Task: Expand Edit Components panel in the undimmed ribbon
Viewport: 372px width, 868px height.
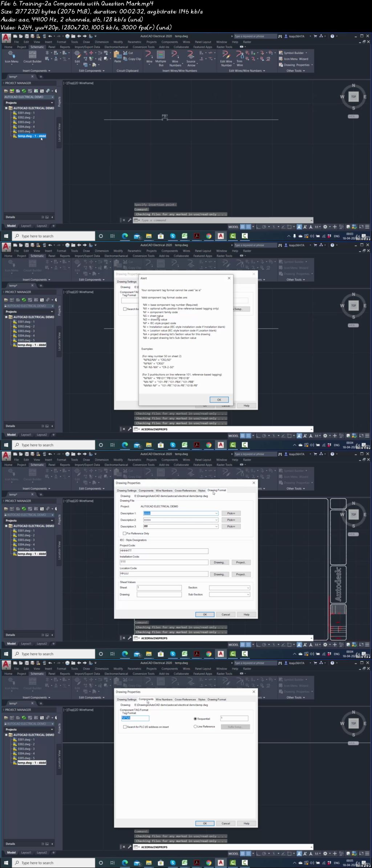Action: 92,71
